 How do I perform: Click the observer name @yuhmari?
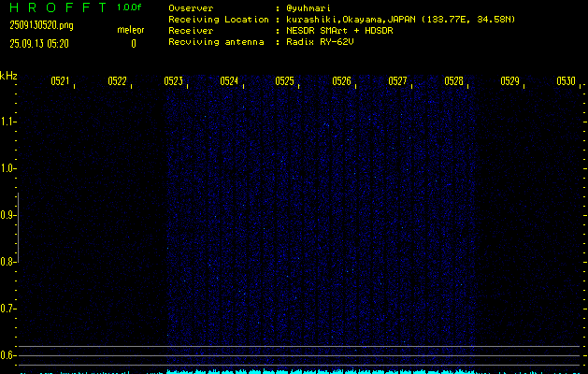[x=308, y=8]
